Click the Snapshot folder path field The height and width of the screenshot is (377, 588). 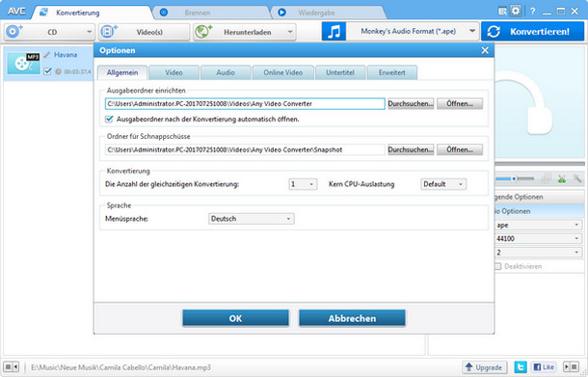coord(245,149)
